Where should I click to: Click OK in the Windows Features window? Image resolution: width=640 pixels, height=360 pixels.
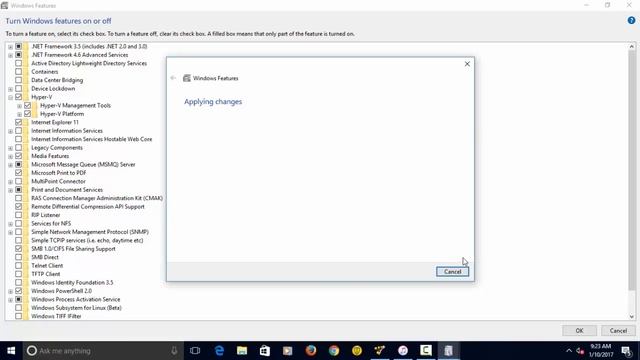point(579,331)
